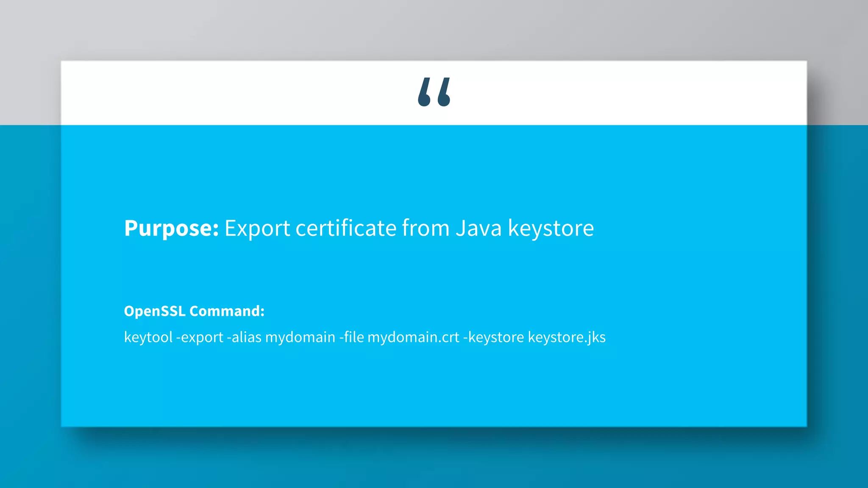The height and width of the screenshot is (488, 868).
Task: Click the "OpenSSL Command:" label
Action: (194, 311)
